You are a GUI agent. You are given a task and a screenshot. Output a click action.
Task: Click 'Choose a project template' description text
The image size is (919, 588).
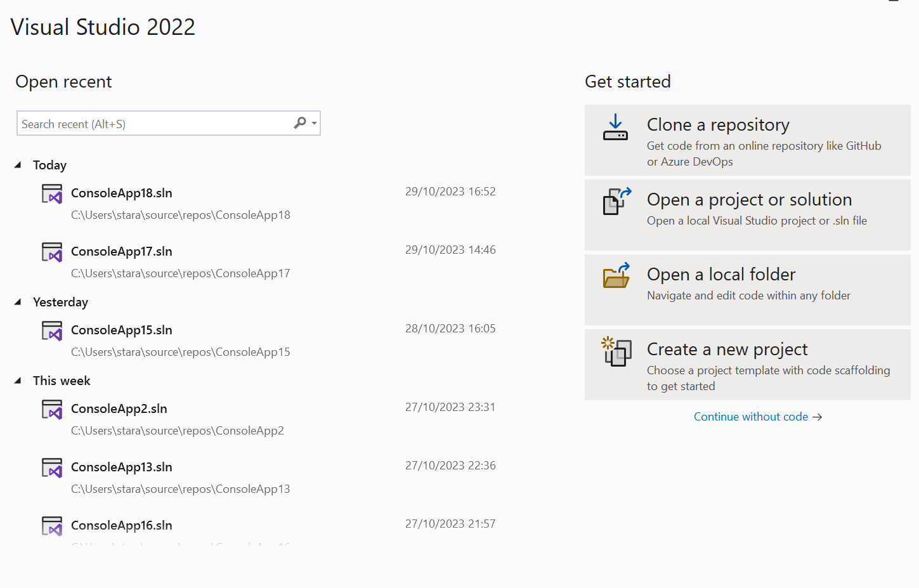click(x=768, y=378)
